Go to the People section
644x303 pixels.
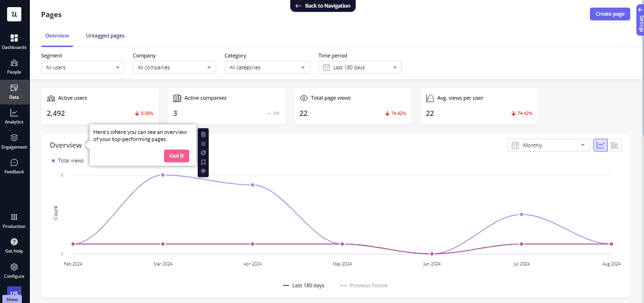coord(14,66)
